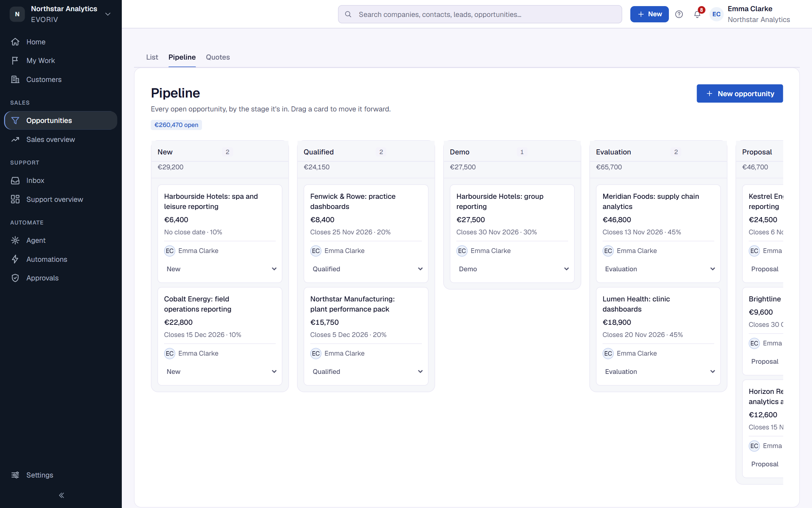Open stage dropdown on Lumen Health card
Image resolution: width=812 pixels, height=508 pixels.
(x=658, y=372)
